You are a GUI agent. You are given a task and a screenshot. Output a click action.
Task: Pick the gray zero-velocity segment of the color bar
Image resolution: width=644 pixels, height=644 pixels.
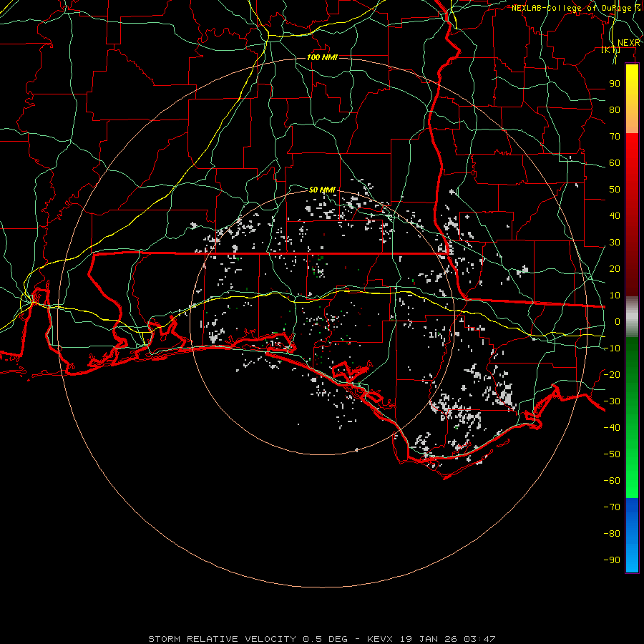coord(632,316)
